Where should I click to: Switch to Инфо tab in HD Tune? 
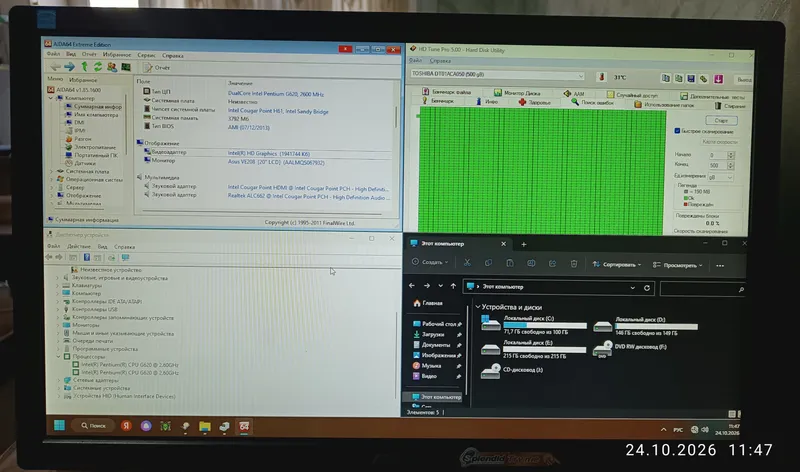click(487, 102)
